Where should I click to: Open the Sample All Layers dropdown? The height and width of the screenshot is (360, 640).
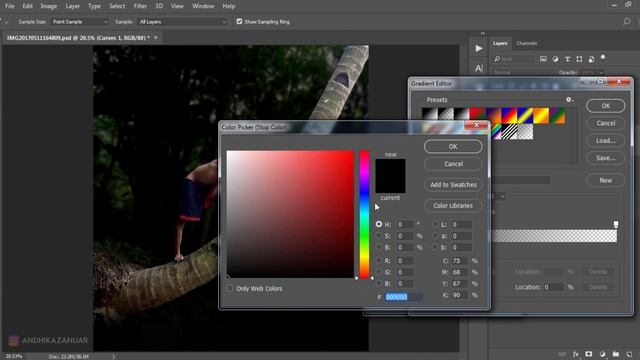pyautogui.click(x=182, y=22)
